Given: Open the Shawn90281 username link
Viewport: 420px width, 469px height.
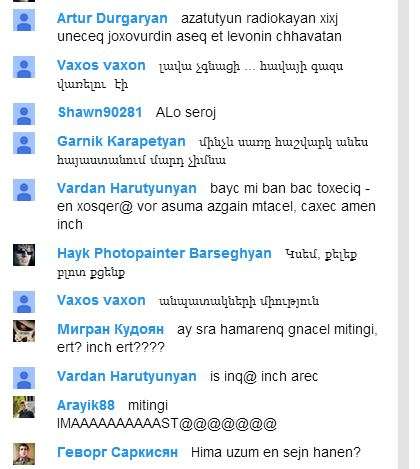Looking at the screenshot, I should (100, 112).
